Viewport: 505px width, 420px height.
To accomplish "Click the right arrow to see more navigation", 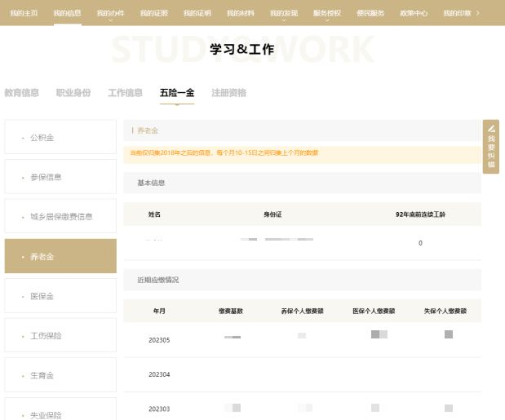I will coord(478,13).
